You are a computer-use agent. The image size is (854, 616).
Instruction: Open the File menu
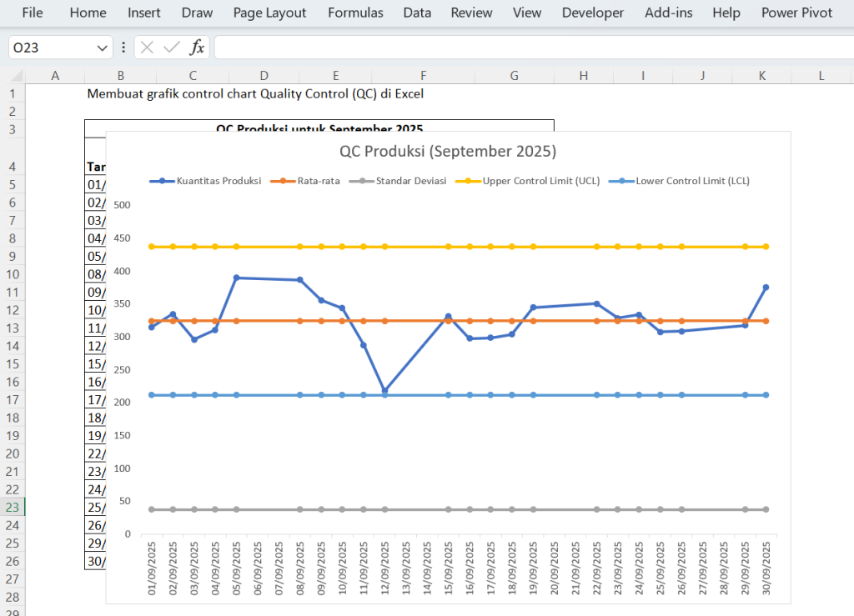(x=33, y=13)
